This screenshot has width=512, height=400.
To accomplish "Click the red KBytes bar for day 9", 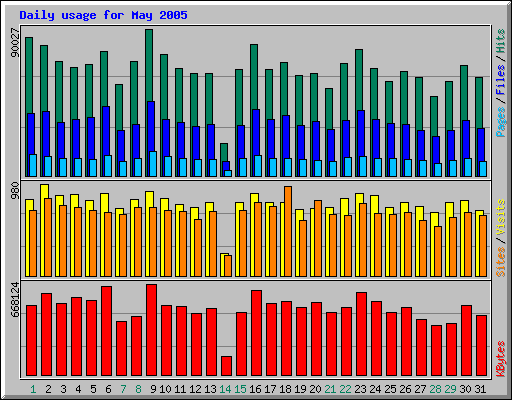I will pyautogui.click(x=151, y=330).
